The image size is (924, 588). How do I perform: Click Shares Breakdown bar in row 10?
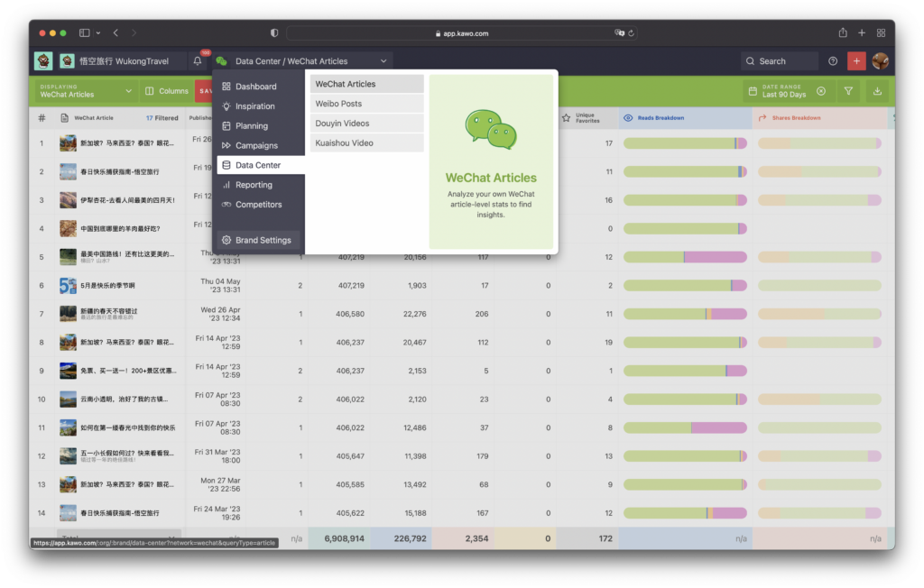coord(819,399)
